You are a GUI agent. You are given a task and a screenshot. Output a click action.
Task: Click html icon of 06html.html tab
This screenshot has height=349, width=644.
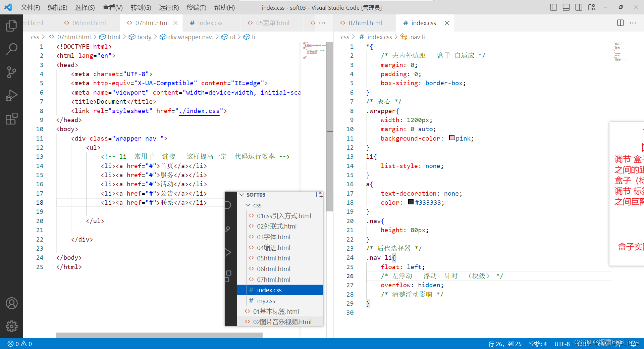66,23
